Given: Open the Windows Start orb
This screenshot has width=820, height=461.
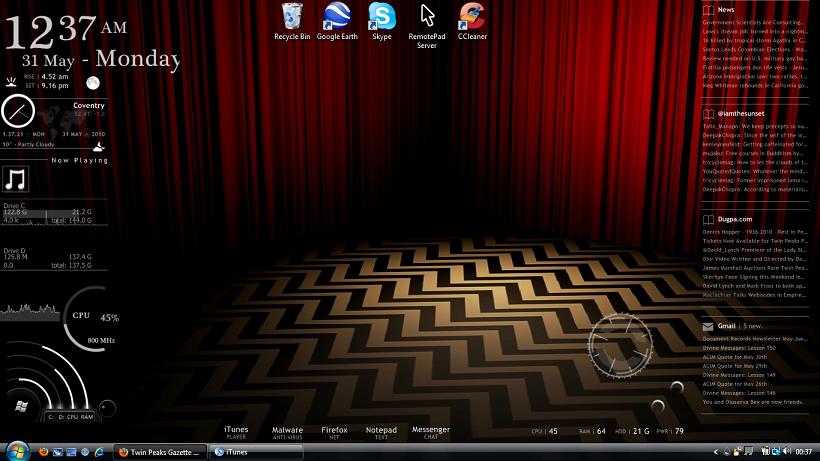Looking at the screenshot, I should [17, 452].
